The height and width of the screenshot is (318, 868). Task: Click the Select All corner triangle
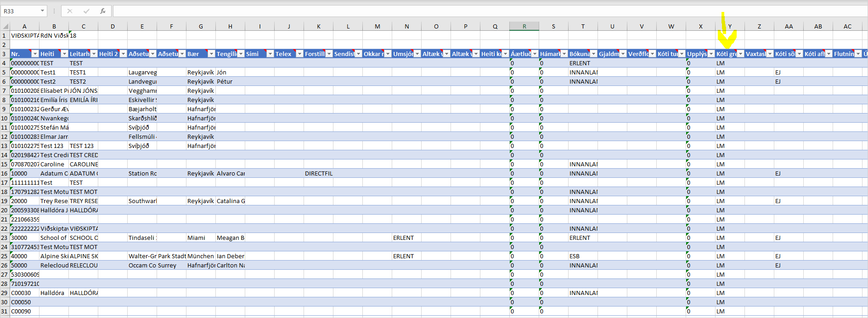pos(5,27)
